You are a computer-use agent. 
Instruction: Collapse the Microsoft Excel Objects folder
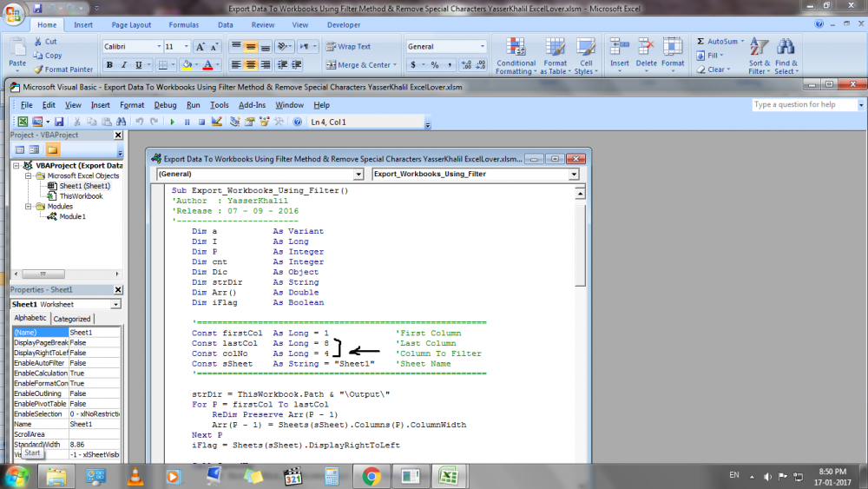pyautogui.click(x=28, y=175)
